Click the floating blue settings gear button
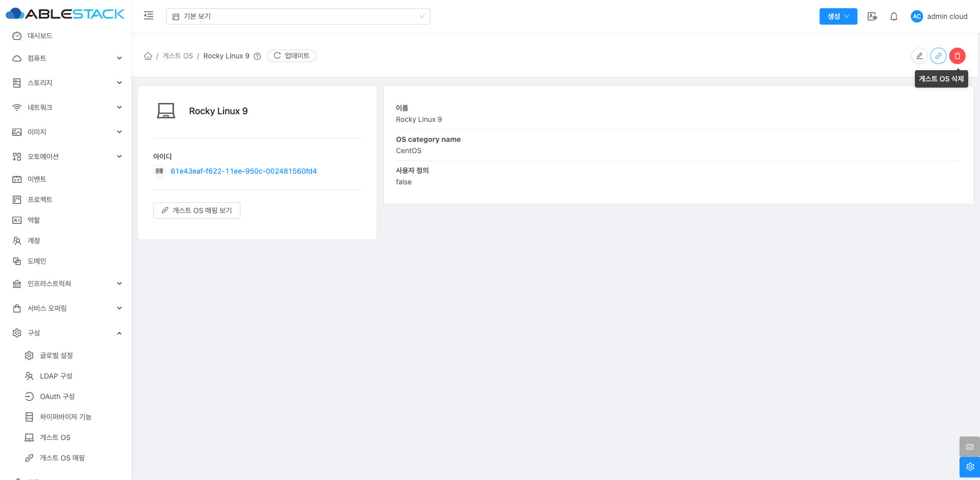The height and width of the screenshot is (480, 980). click(970, 467)
